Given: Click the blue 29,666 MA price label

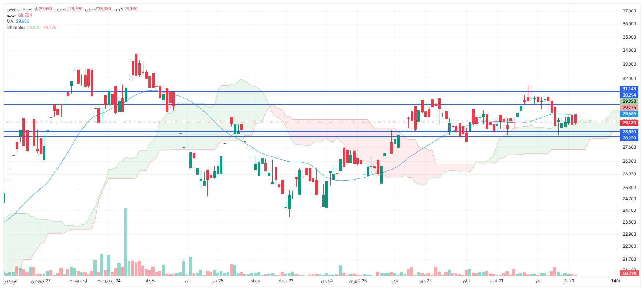Looking at the screenshot, I should (x=629, y=114).
